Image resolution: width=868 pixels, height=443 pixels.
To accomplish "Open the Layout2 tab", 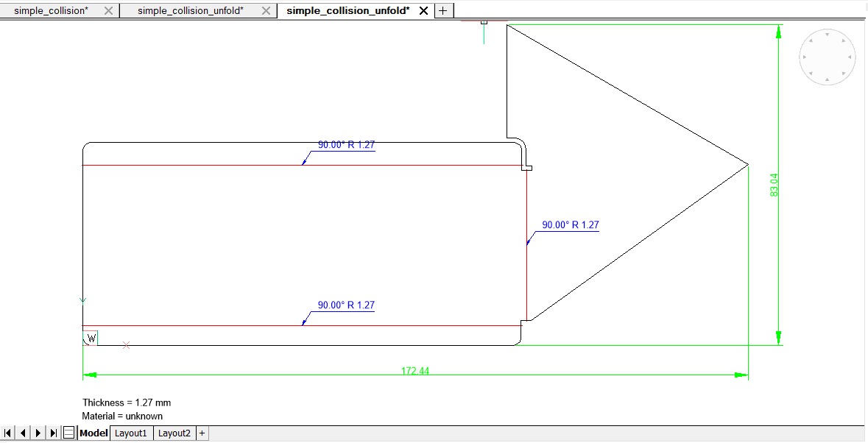I will click(174, 433).
